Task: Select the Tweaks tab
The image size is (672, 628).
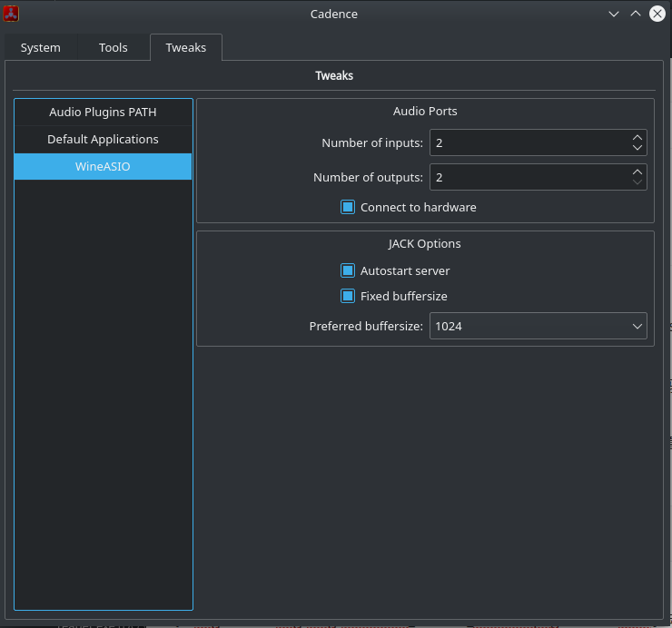Action: pos(186,47)
